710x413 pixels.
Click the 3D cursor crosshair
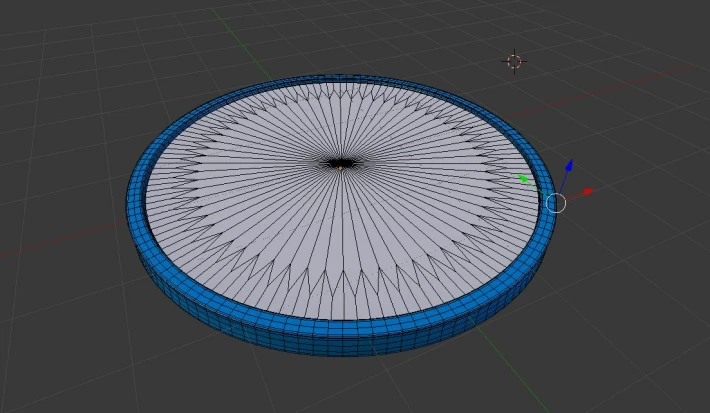(x=514, y=61)
